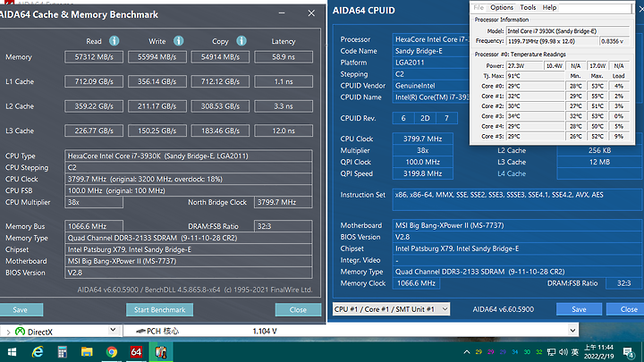Click the Write info icon
Viewport: 644px width, 362px height.
tap(178, 40)
